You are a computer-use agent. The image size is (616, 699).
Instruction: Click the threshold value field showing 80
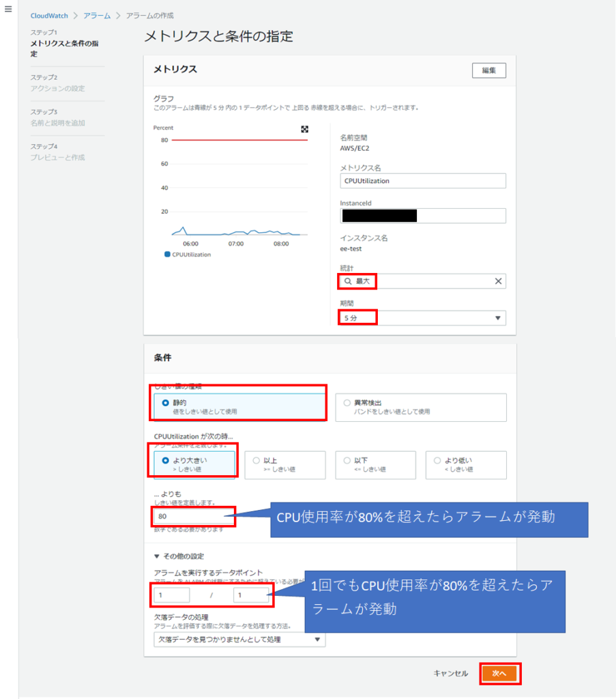[194, 516]
